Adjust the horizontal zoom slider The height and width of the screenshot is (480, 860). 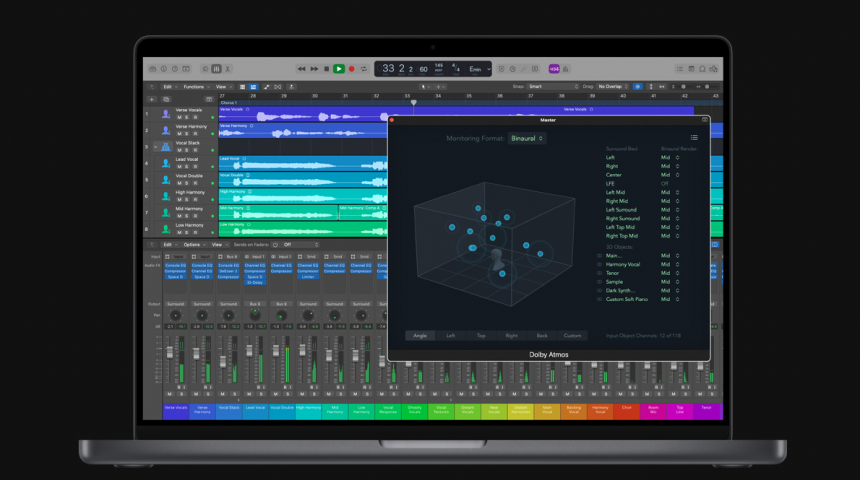click(x=707, y=87)
